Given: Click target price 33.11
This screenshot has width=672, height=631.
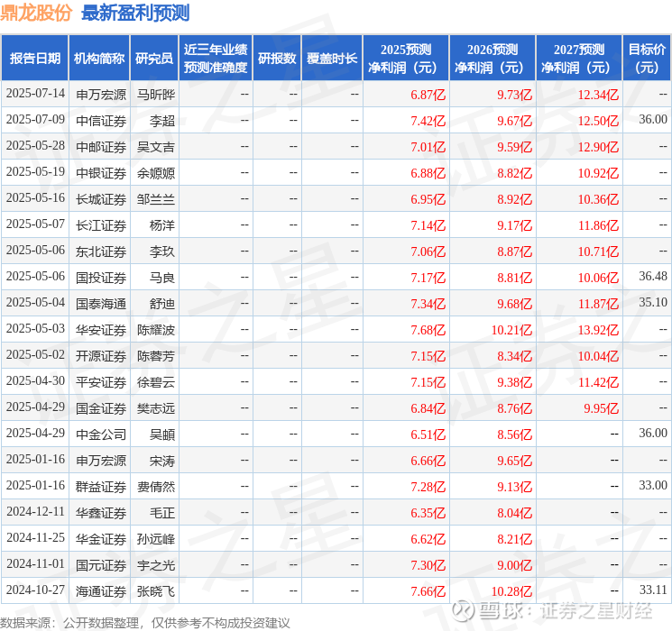Looking at the screenshot, I should [x=653, y=590].
